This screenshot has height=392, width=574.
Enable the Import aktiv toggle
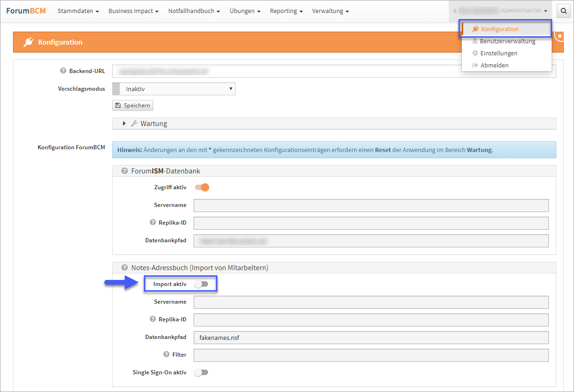pyautogui.click(x=201, y=284)
